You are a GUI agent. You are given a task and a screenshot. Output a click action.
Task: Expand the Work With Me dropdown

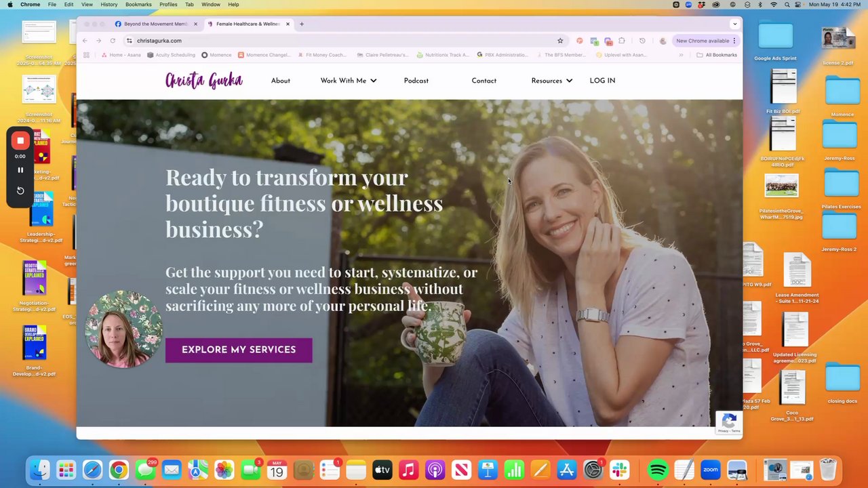pyautogui.click(x=349, y=81)
